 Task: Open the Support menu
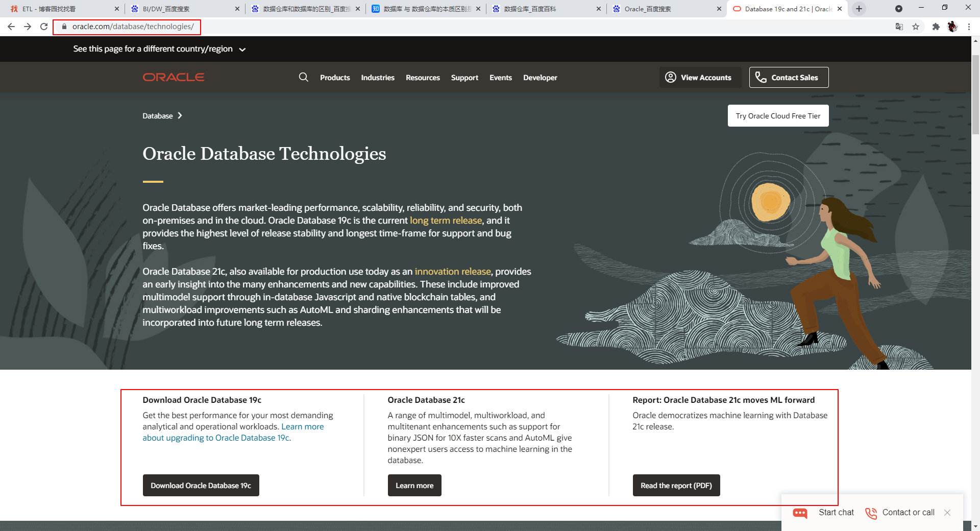[464, 78]
